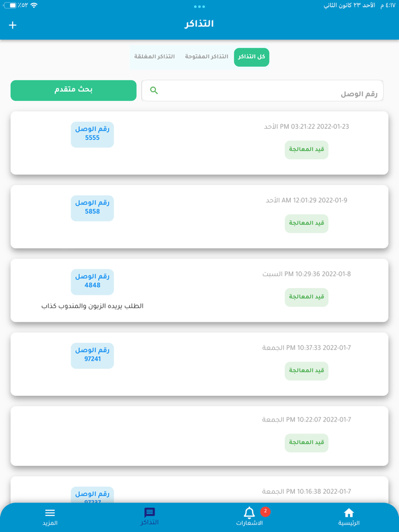Select receipt number chip 97241

point(92,355)
